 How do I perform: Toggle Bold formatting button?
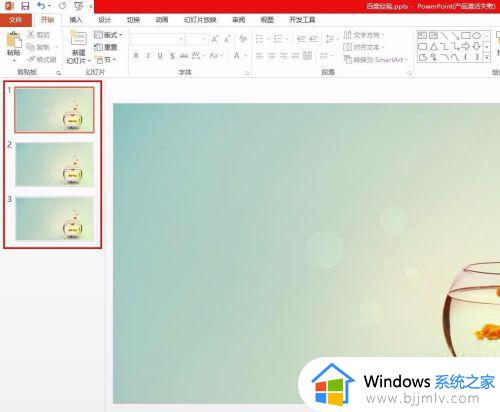coord(136,56)
